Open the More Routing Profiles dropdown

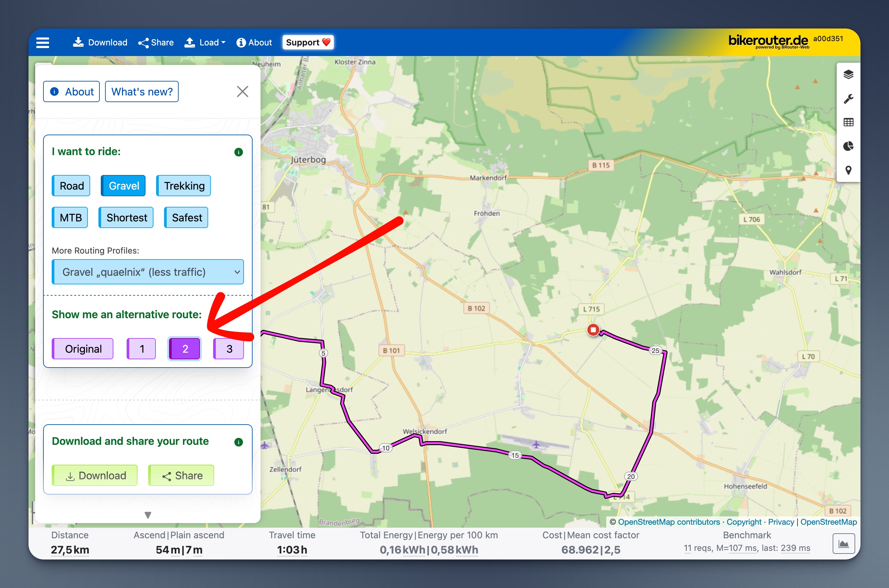[x=148, y=272]
